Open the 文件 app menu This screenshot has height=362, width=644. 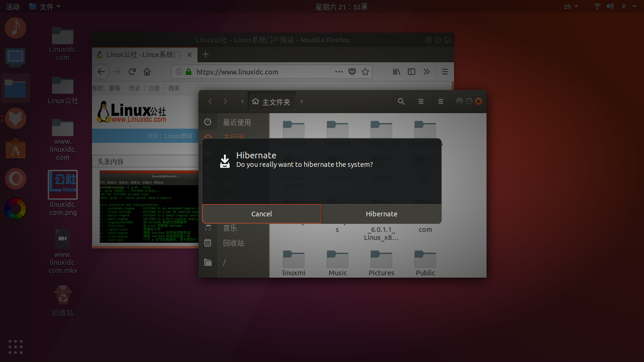pos(45,7)
